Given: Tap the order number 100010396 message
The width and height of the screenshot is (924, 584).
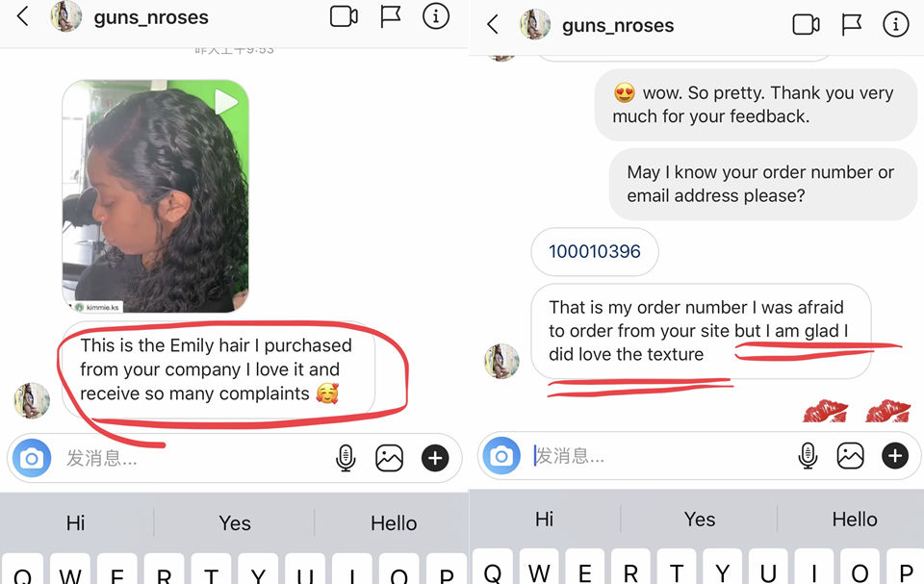Looking at the screenshot, I should 595,252.
